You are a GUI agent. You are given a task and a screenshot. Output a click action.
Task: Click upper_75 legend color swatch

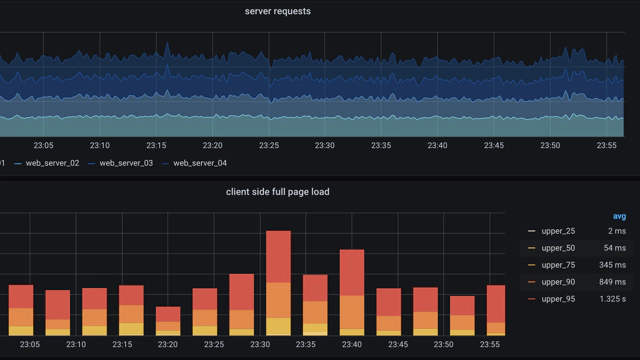531,265
